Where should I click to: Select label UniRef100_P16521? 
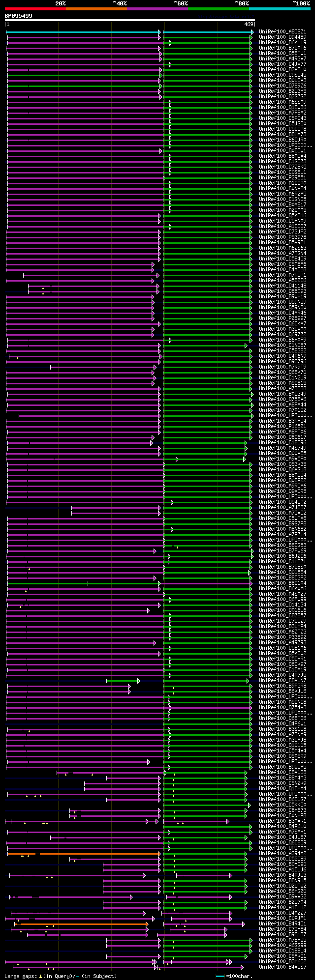(x=283, y=426)
